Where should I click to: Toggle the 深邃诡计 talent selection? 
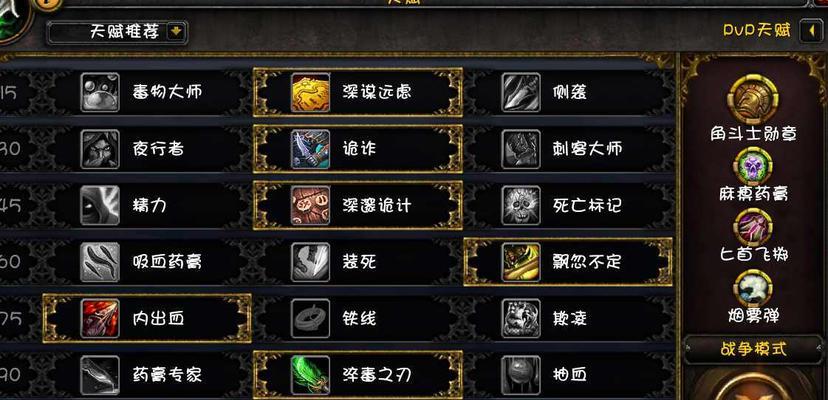click(x=358, y=205)
